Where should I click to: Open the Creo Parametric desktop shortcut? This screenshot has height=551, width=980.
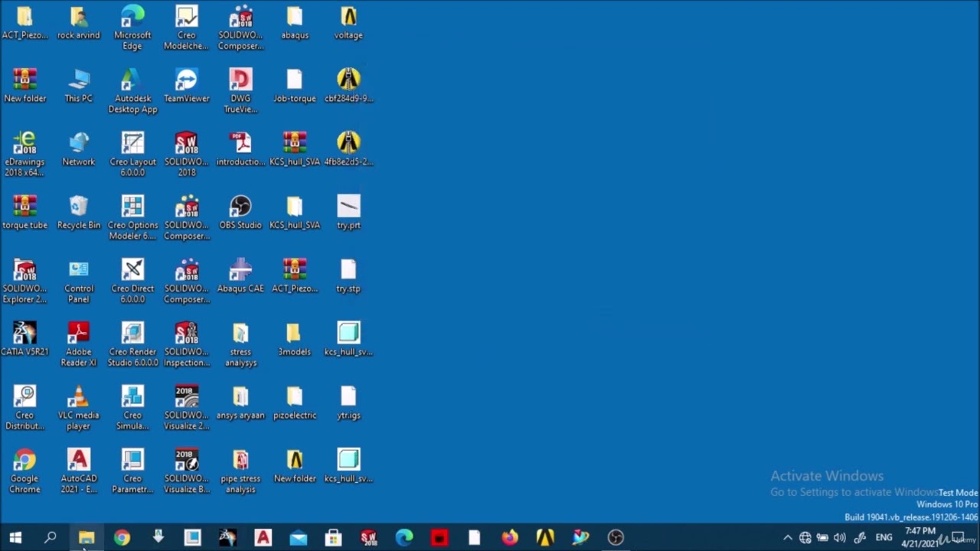pyautogui.click(x=132, y=471)
